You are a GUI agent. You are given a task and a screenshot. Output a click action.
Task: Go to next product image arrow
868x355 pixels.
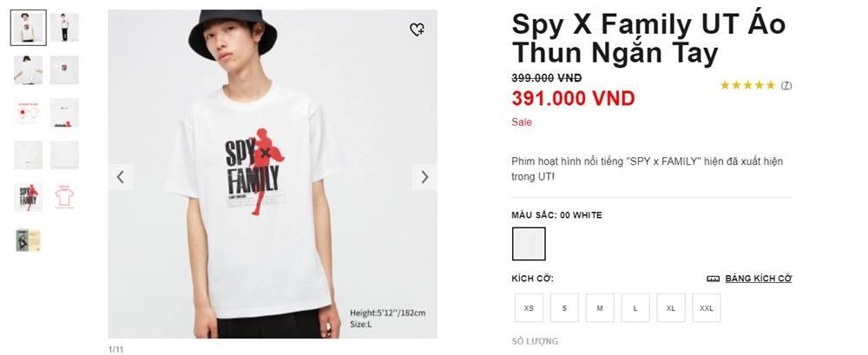click(x=424, y=177)
